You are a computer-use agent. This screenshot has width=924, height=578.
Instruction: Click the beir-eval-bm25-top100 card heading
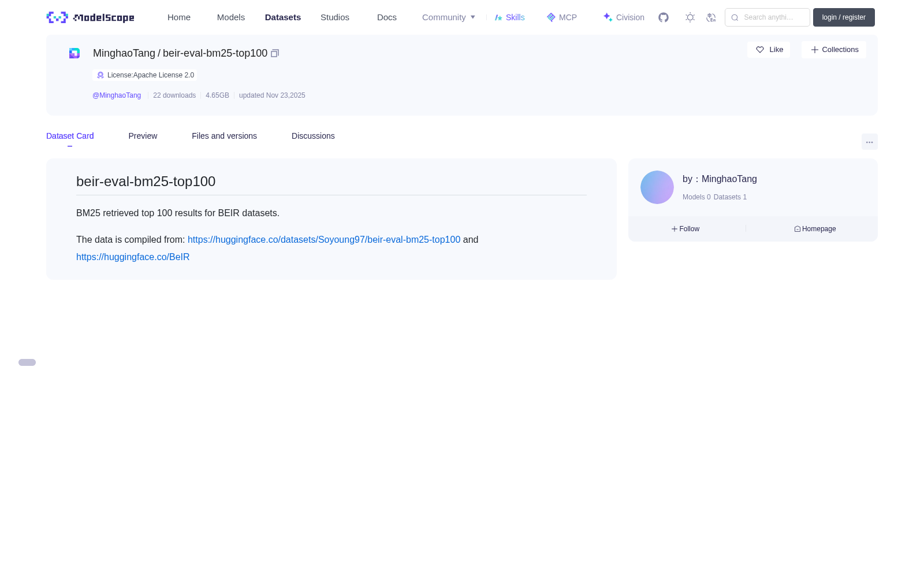point(146,181)
